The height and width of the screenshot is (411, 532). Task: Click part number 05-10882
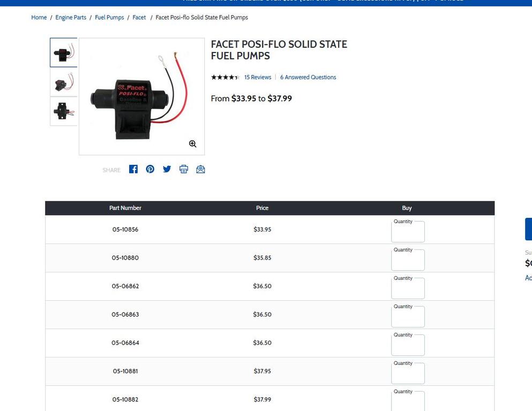125,399
